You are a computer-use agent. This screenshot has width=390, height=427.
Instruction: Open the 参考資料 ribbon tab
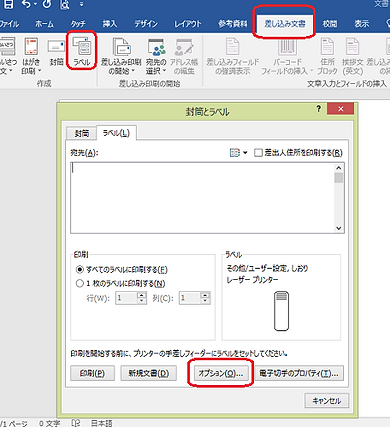(233, 24)
